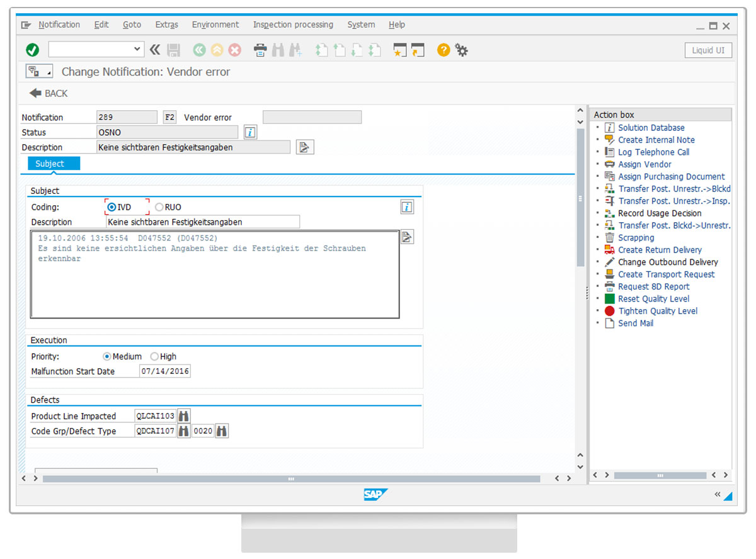
Task: Click the orange Help question mark icon
Action: 444,50
